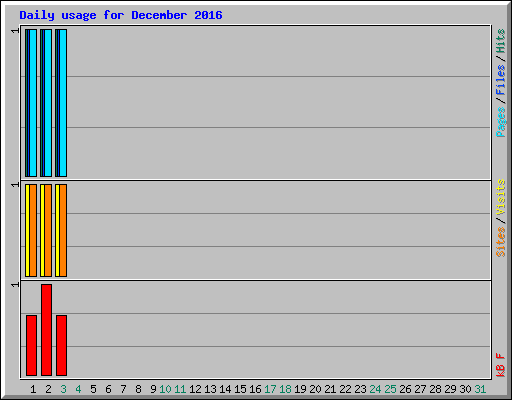Click day label "13" on the x-axis
This screenshot has height=400, width=512.
210,389
